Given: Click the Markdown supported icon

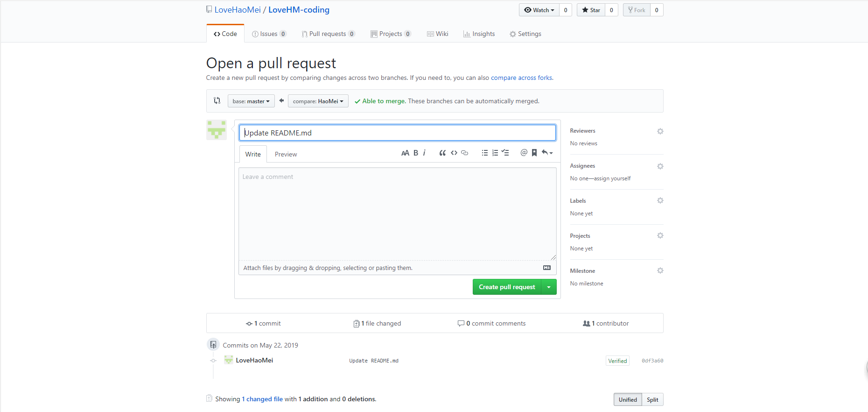Looking at the screenshot, I should (547, 268).
